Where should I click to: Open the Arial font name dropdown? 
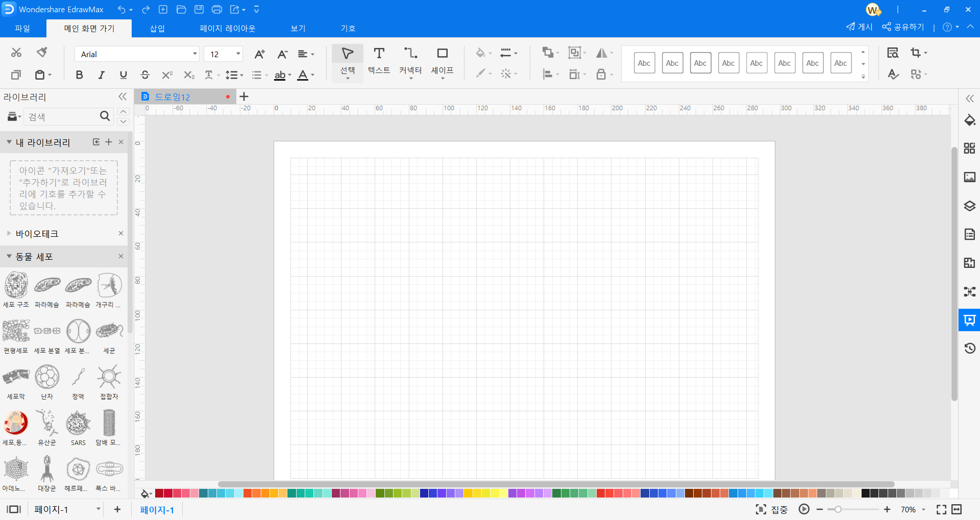[x=194, y=54]
